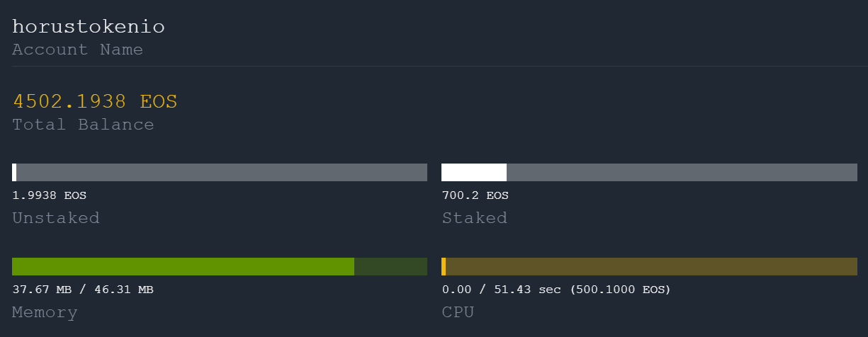The image size is (868, 337).
Task: Click the white filled part of Staked bar
Action: coord(474,172)
